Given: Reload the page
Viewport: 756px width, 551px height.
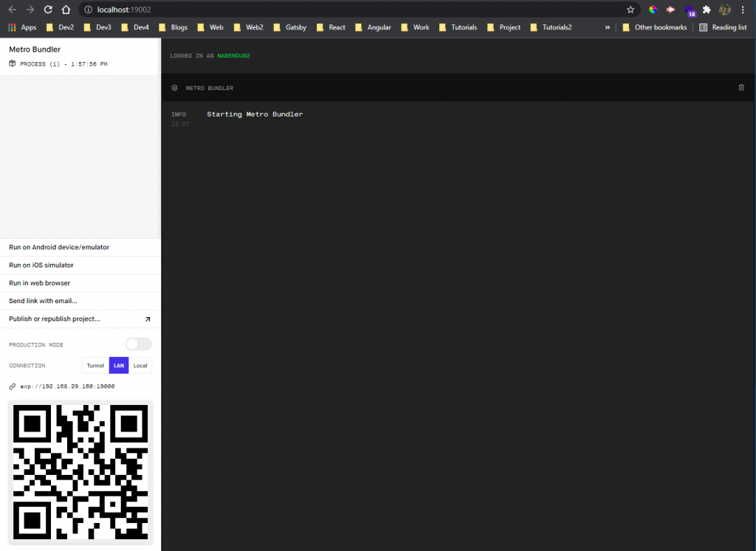Looking at the screenshot, I should (48, 10).
